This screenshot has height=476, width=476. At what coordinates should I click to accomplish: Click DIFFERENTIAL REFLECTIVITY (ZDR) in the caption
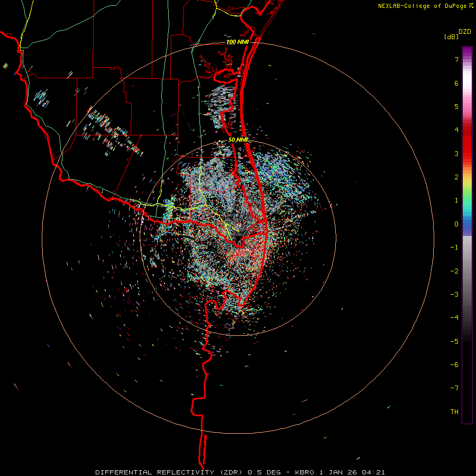click(x=170, y=472)
